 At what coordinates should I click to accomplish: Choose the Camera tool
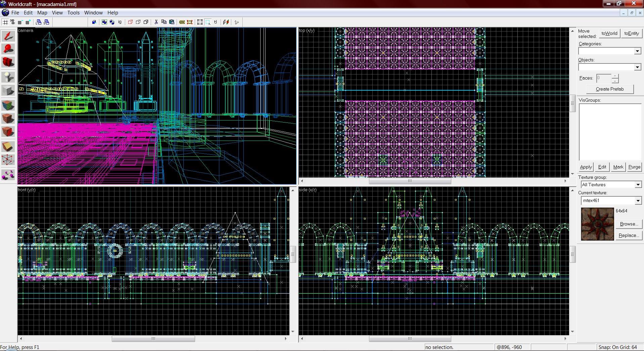(x=8, y=62)
